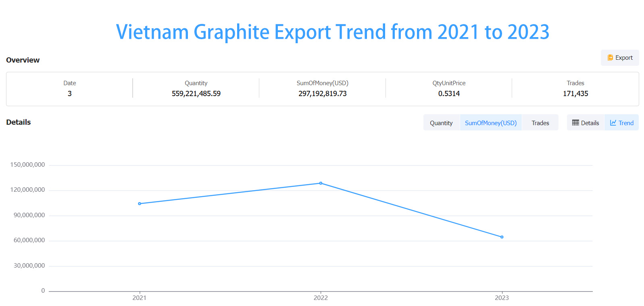Click the 60,000,000 y-axis label

[29, 240]
